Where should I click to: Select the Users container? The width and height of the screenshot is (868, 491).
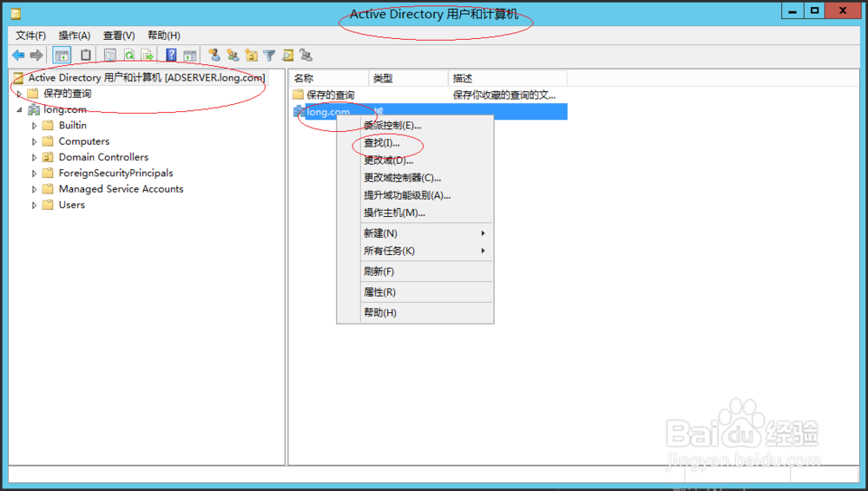point(72,205)
